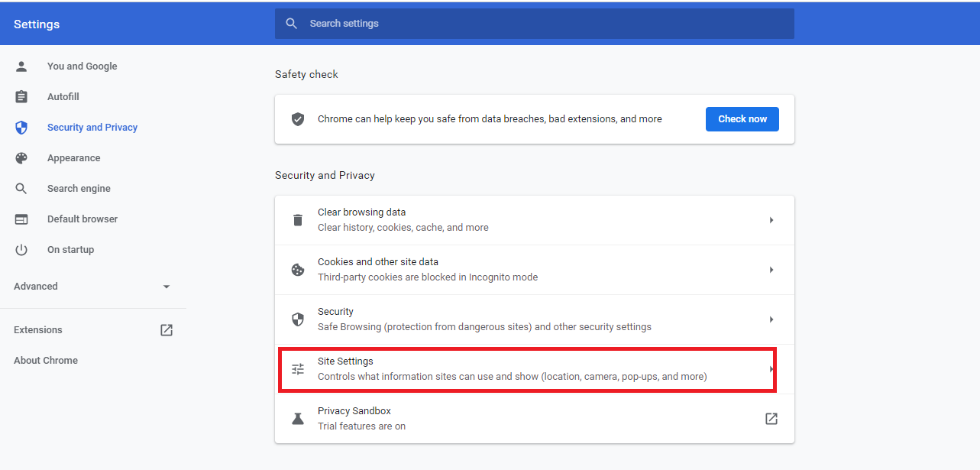This screenshot has height=470, width=980.
Task: Click the Clear browsing data title
Action: pos(362,212)
